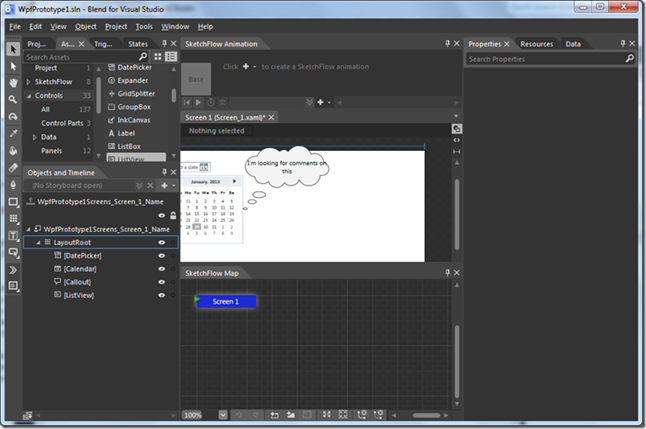Viewport: 646px width, 429px height.
Task: Hide the [ListView] element
Action: point(162,295)
